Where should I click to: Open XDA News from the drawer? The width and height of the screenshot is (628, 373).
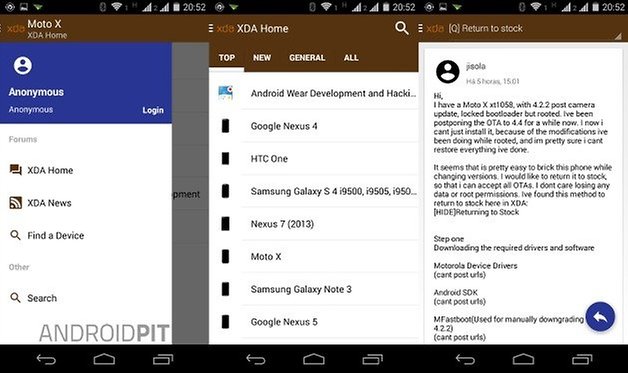(86, 203)
